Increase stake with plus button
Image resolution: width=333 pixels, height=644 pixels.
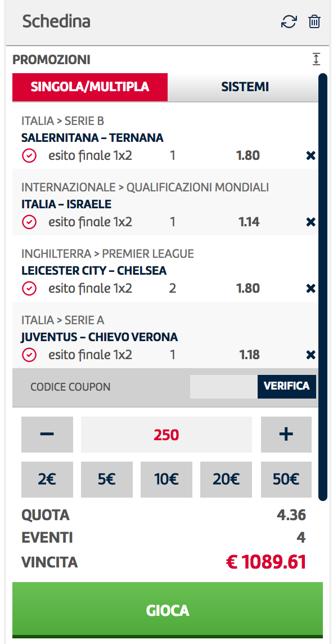[x=286, y=435]
